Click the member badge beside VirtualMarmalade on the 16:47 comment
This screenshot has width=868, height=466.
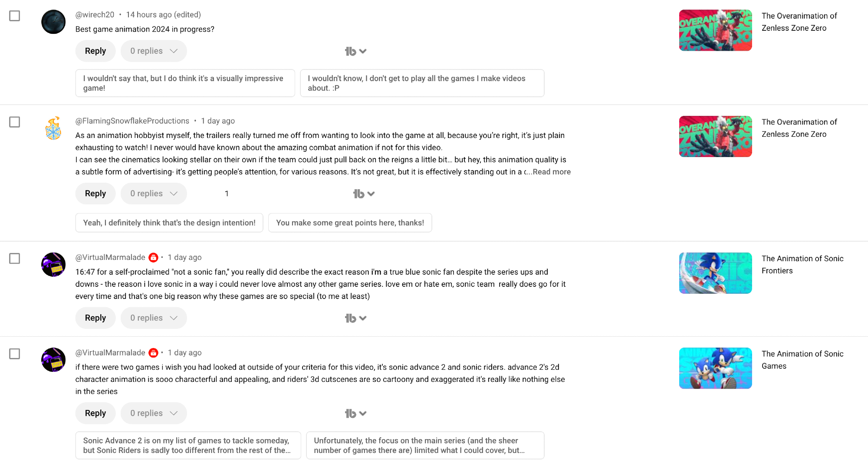153,258
